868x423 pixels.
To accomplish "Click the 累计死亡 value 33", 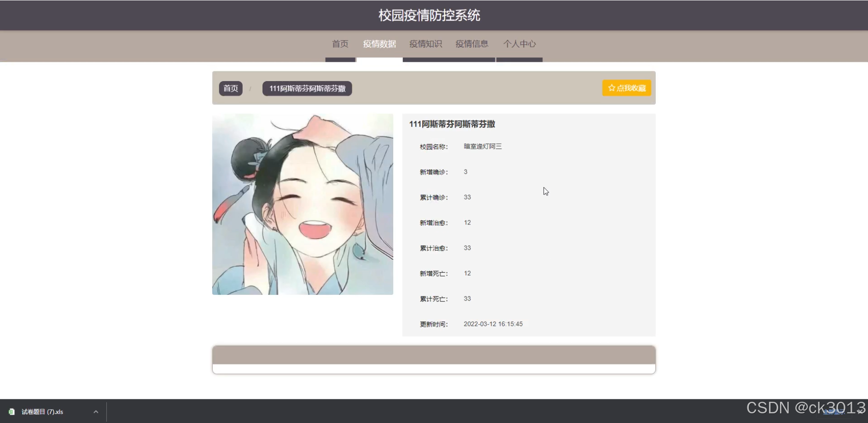I will coord(467,299).
